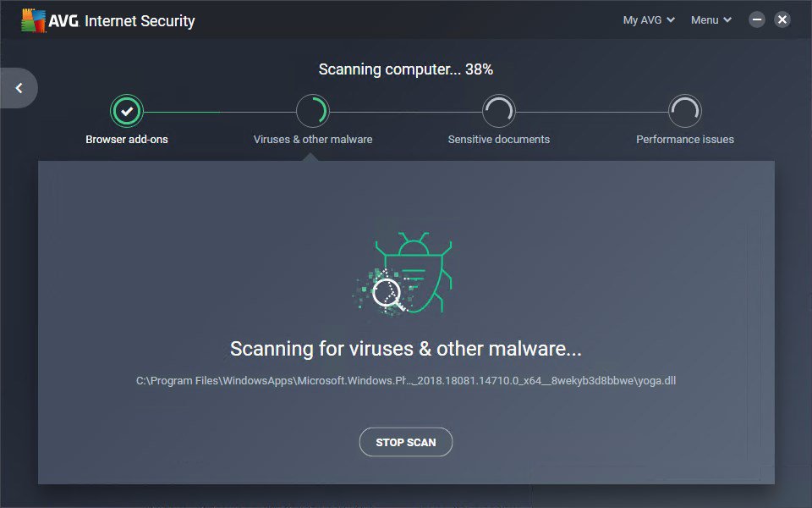Select the Performance issues step label
Screen dimensions: 812x508
click(x=684, y=140)
